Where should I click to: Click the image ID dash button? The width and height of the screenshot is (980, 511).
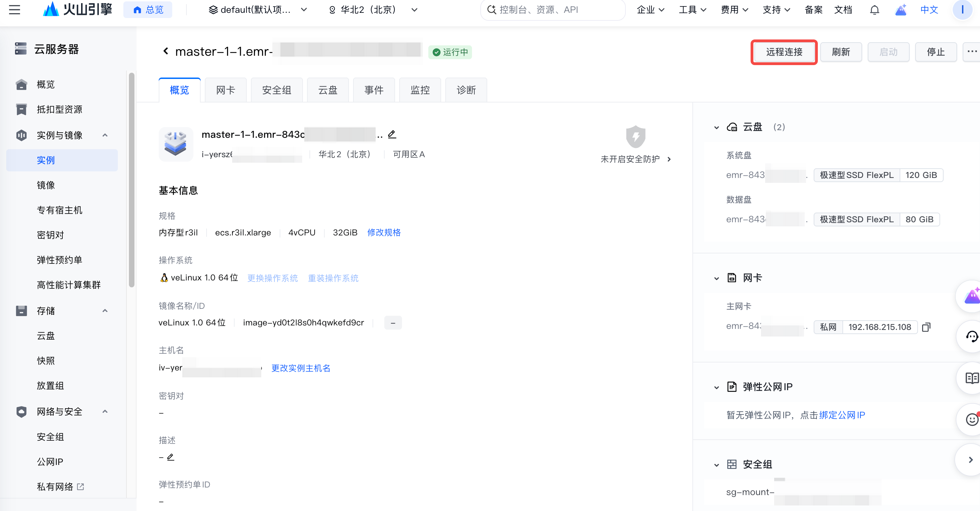coord(393,323)
